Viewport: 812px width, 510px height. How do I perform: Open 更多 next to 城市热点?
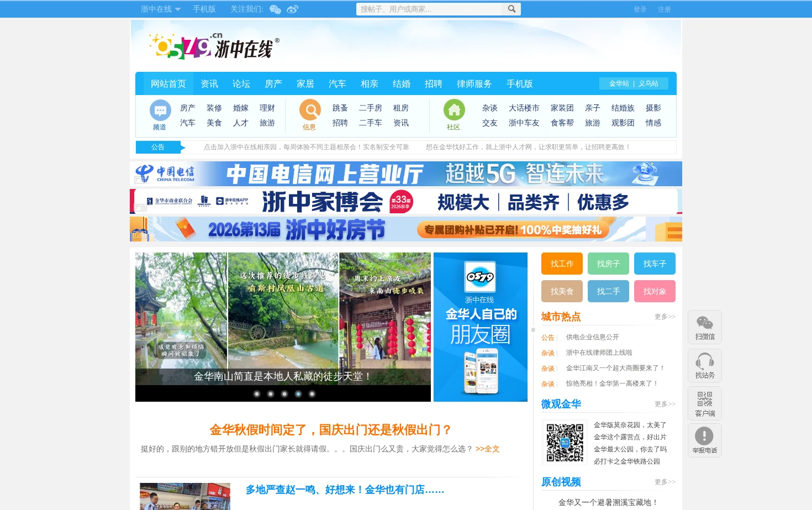pos(665,317)
